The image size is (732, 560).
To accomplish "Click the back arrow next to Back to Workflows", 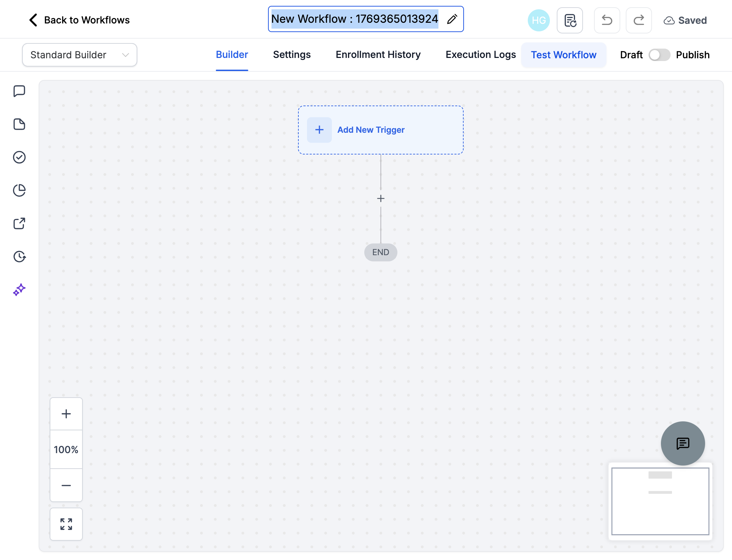I will [33, 20].
